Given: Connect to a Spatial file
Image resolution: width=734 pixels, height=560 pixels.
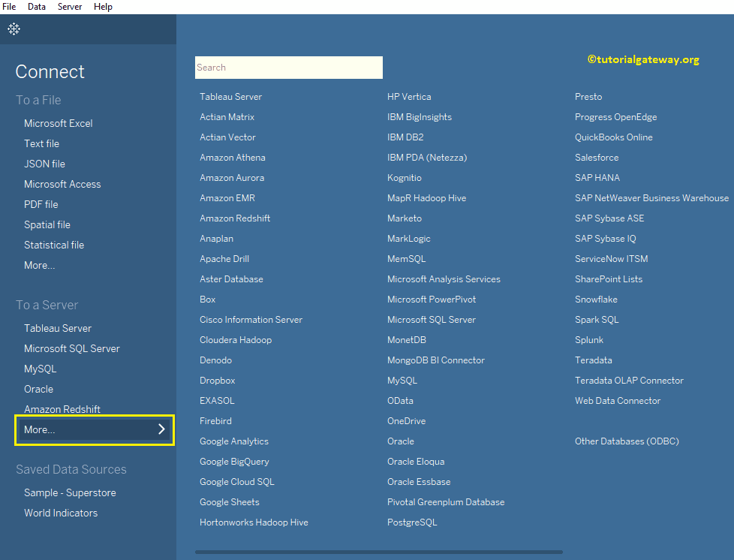Looking at the screenshot, I should tap(47, 224).
